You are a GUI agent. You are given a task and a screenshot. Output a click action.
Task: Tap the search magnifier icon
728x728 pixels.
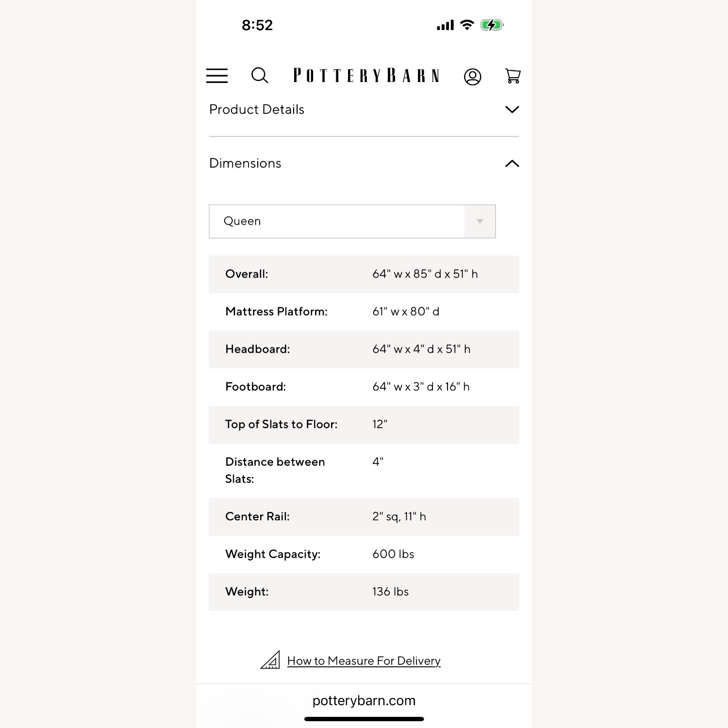pyautogui.click(x=260, y=76)
